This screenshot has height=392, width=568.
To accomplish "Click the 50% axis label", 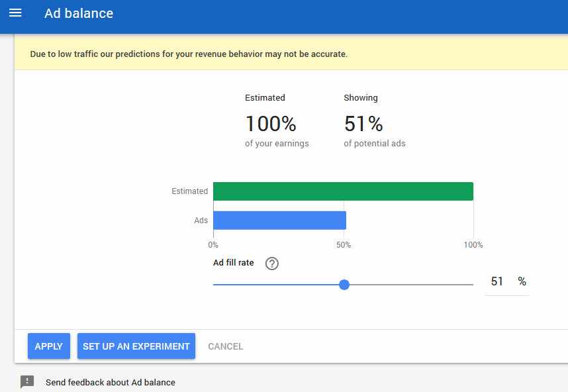I will tap(343, 244).
